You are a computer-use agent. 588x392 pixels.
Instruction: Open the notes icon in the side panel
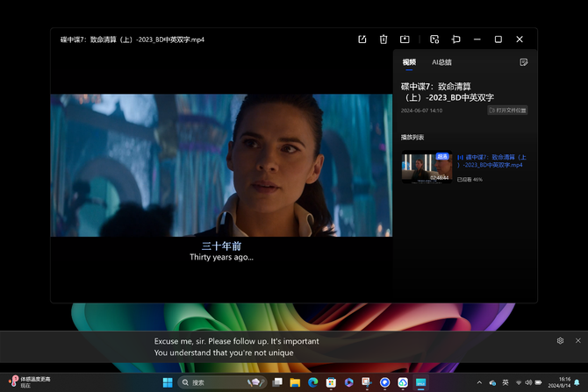point(524,62)
